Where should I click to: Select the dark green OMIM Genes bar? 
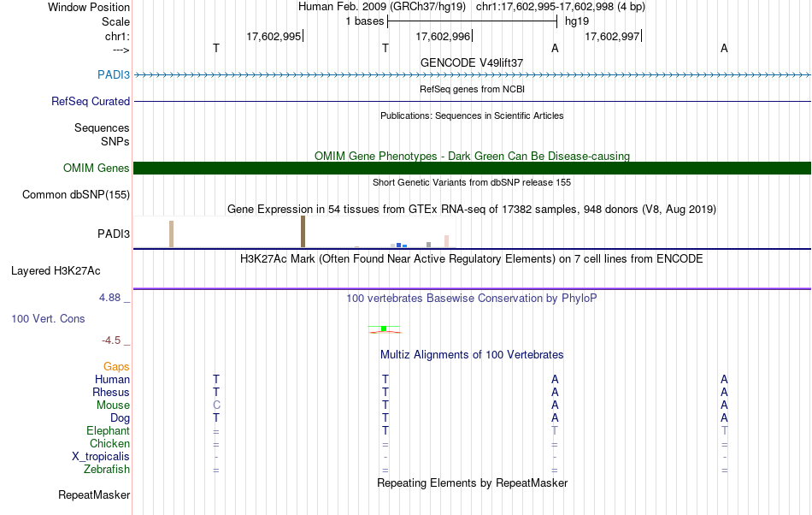(x=472, y=168)
